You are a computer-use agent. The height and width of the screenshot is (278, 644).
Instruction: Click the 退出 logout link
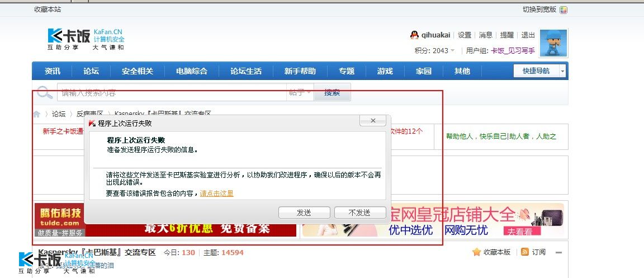(x=528, y=35)
